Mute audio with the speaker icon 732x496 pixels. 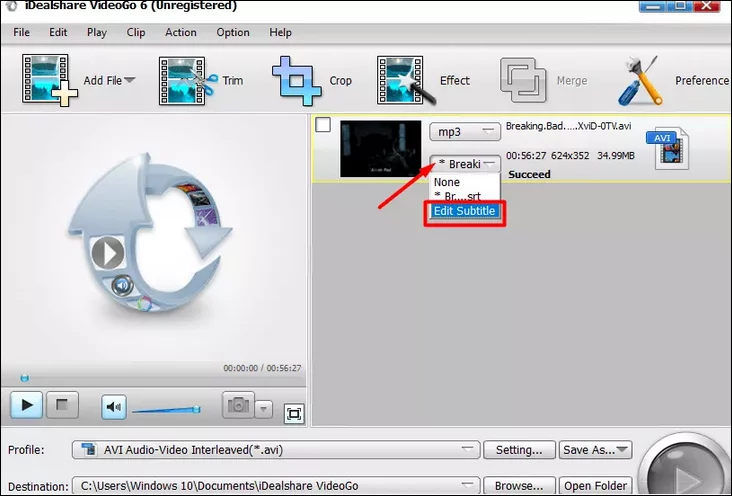pyautogui.click(x=114, y=406)
